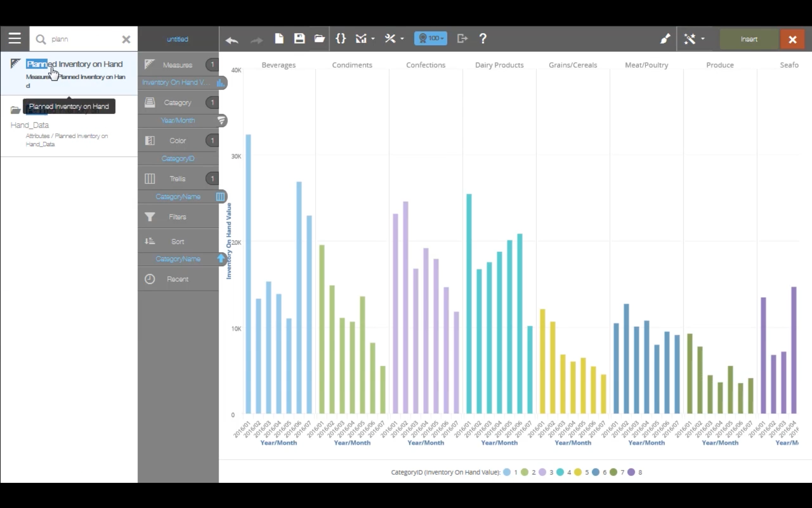Open the hamburger main menu
The width and height of the screenshot is (812, 508).
(x=15, y=39)
